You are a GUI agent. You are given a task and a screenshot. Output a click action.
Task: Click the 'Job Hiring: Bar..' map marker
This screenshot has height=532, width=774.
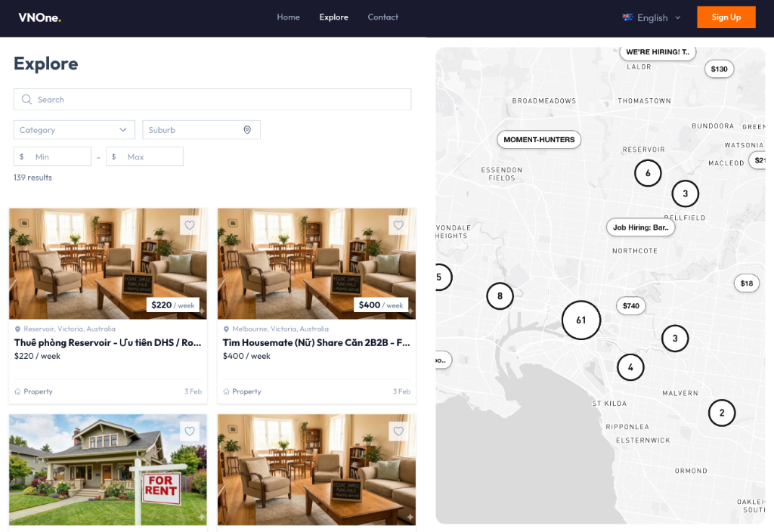(x=640, y=227)
